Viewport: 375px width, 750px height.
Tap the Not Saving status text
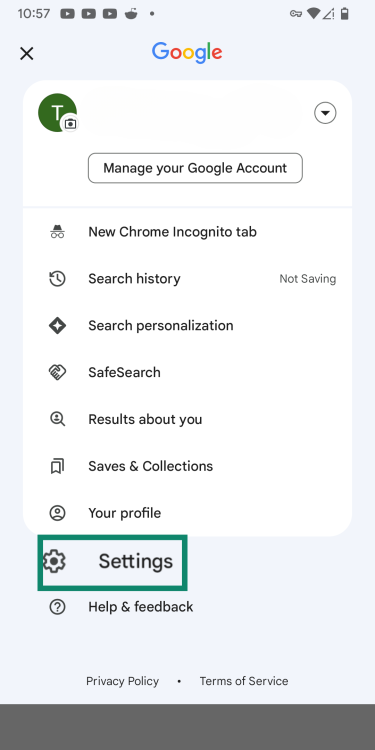coord(308,279)
